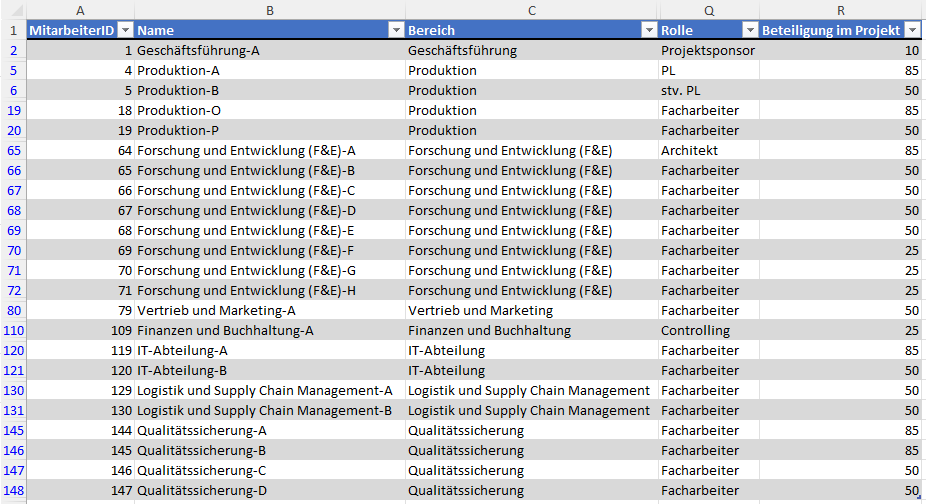Image resolution: width=926 pixels, height=504 pixels.
Task: Select column B header
Action: click(270, 10)
